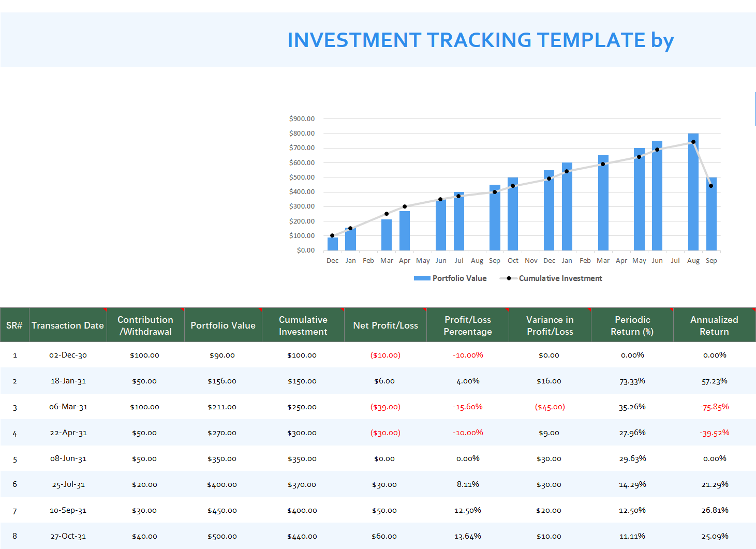Select the date cell 02-Dec-30
The width and height of the screenshot is (756, 549).
click(x=68, y=355)
